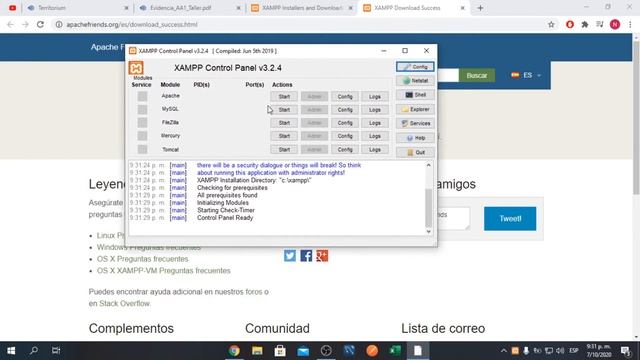Click the XAMPP log scrollbar up arrow
The height and width of the screenshot is (360, 640).
[428, 165]
